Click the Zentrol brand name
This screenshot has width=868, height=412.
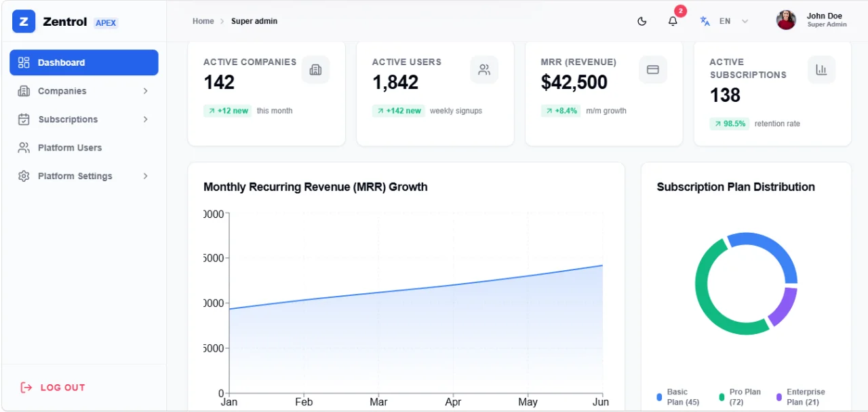[64, 22]
